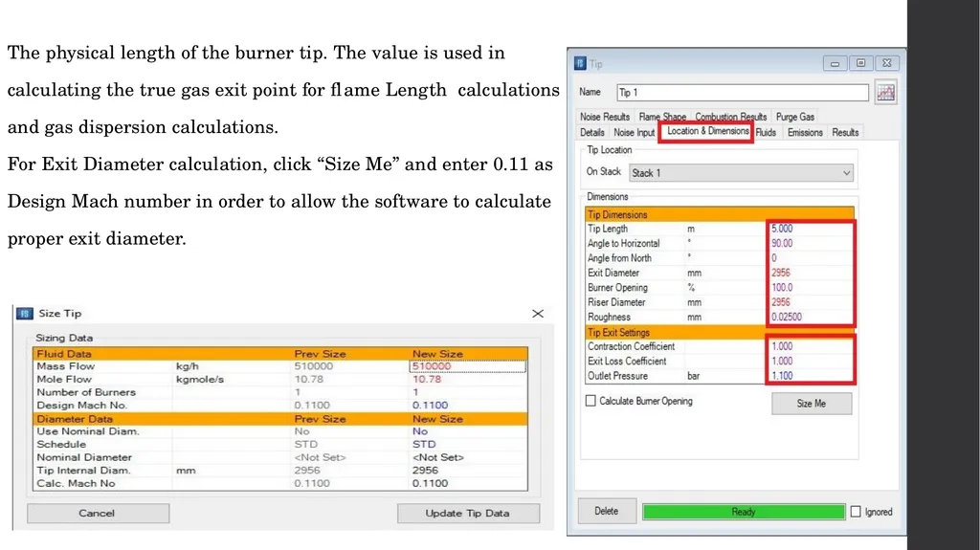
Task: Click the green Ready status bar
Action: tap(743, 512)
